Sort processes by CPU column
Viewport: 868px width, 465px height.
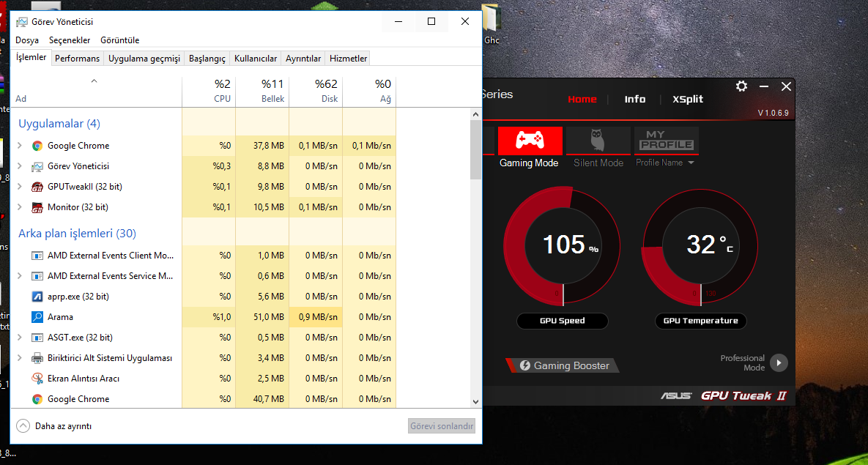(x=209, y=92)
